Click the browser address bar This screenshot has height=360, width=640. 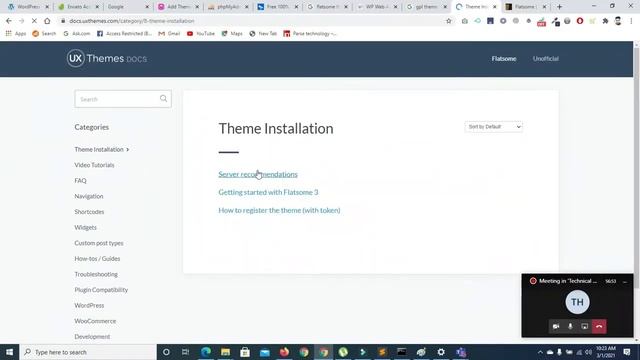click(253, 21)
